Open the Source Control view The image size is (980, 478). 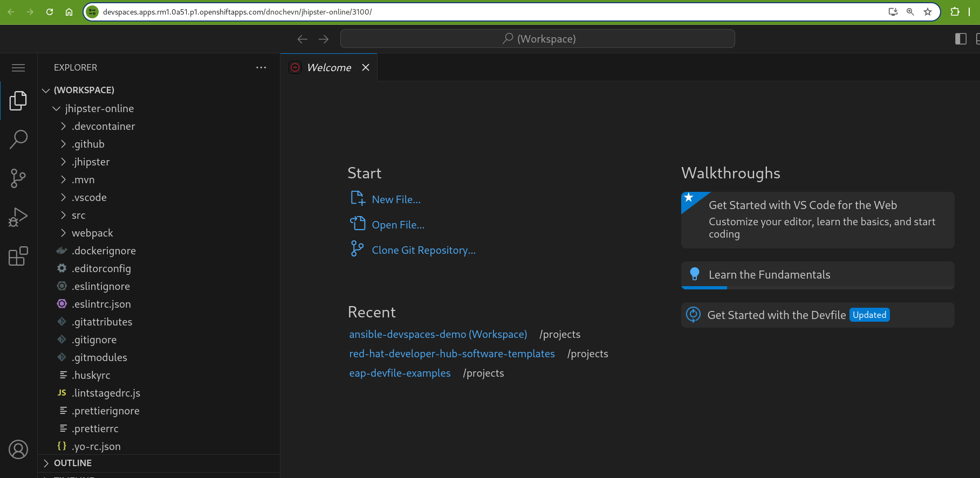tap(18, 178)
